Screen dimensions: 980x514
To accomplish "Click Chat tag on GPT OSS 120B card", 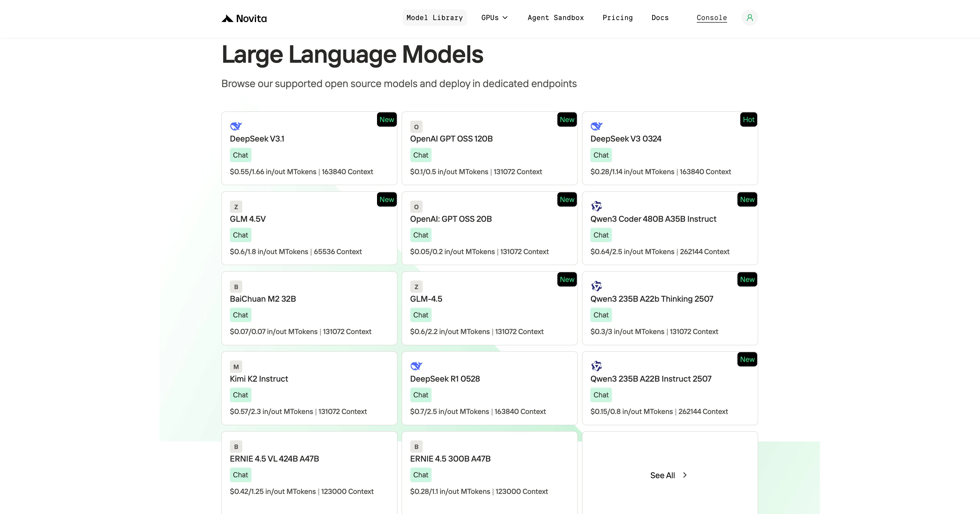I will pos(421,155).
